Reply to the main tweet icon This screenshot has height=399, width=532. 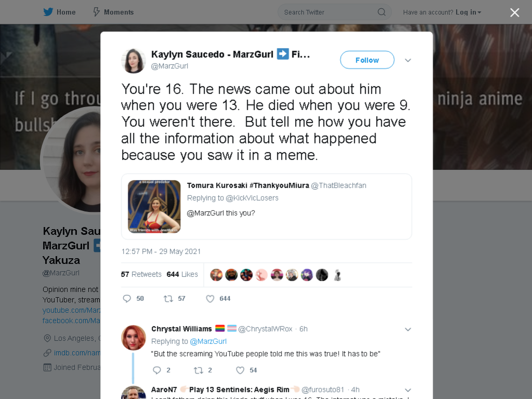click(127, 299)
